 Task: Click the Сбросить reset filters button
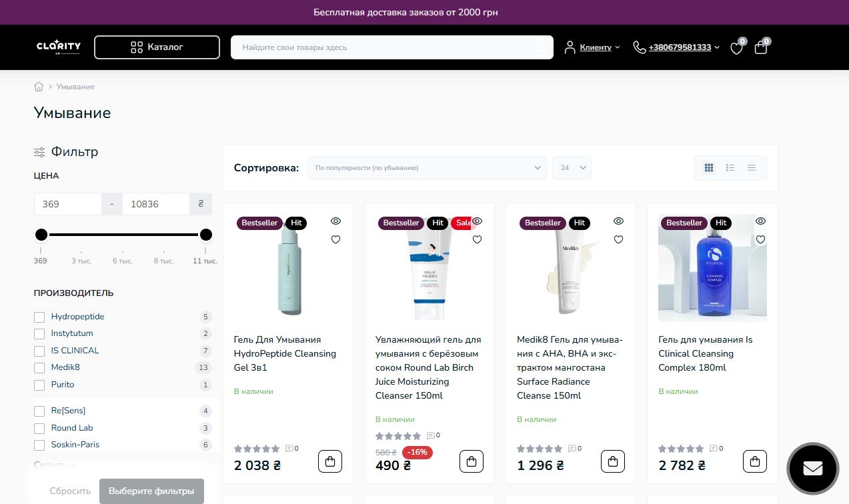[x=70, y=491]
